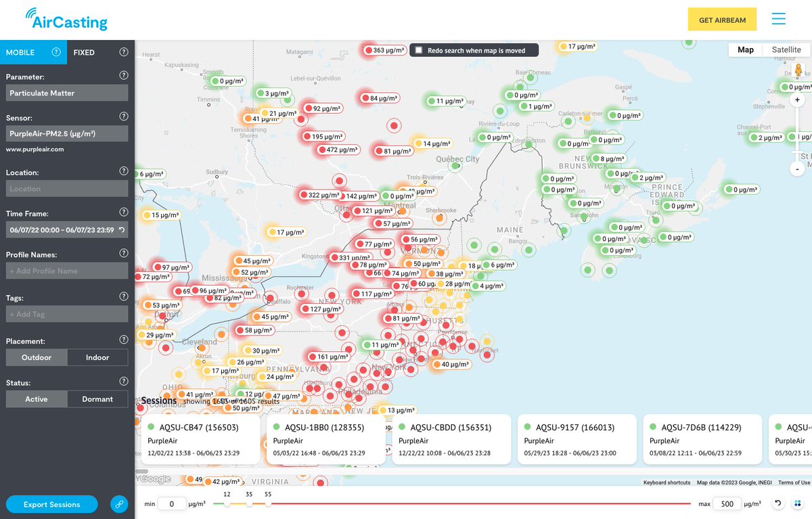Open the Time Frame date range picker
Image resolution: width=812 pixels, height=519 pixels.
coord(67,229)
